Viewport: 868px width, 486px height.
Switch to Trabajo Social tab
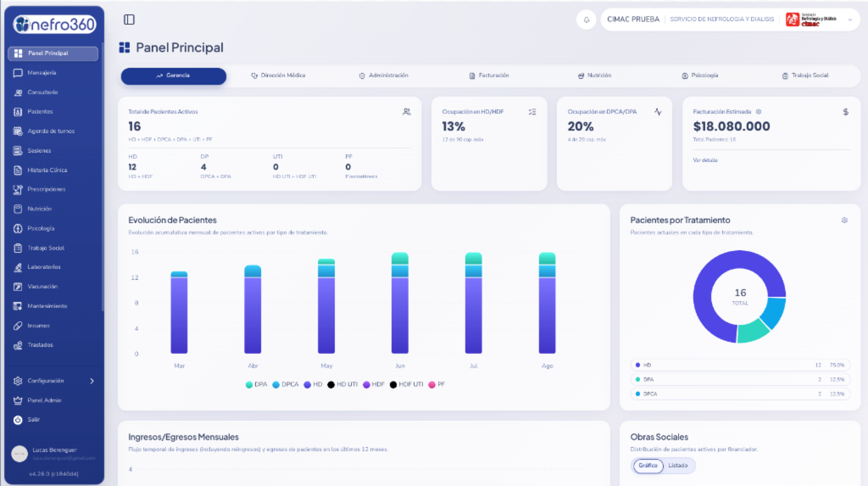(x=805, y=75)
